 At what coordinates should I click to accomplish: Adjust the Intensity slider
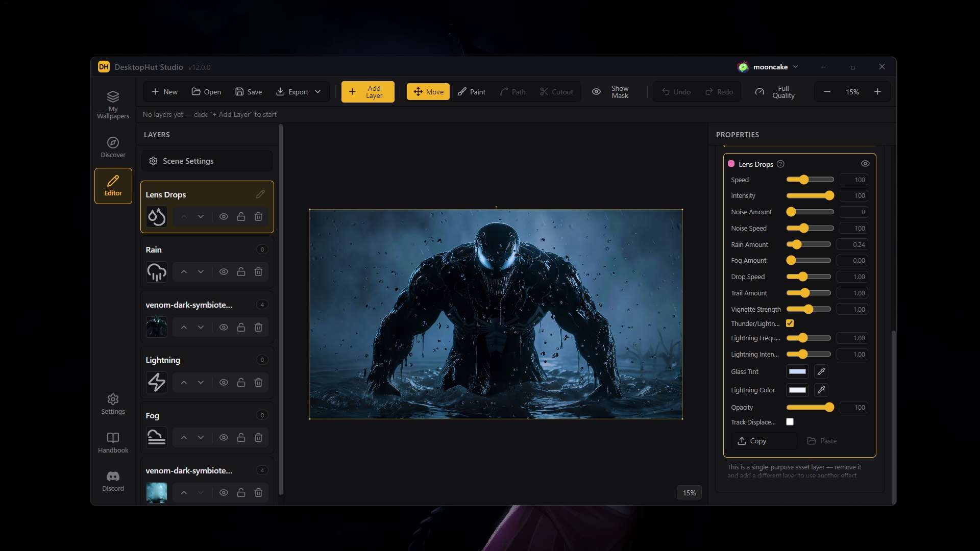click(x=810, y=195)
